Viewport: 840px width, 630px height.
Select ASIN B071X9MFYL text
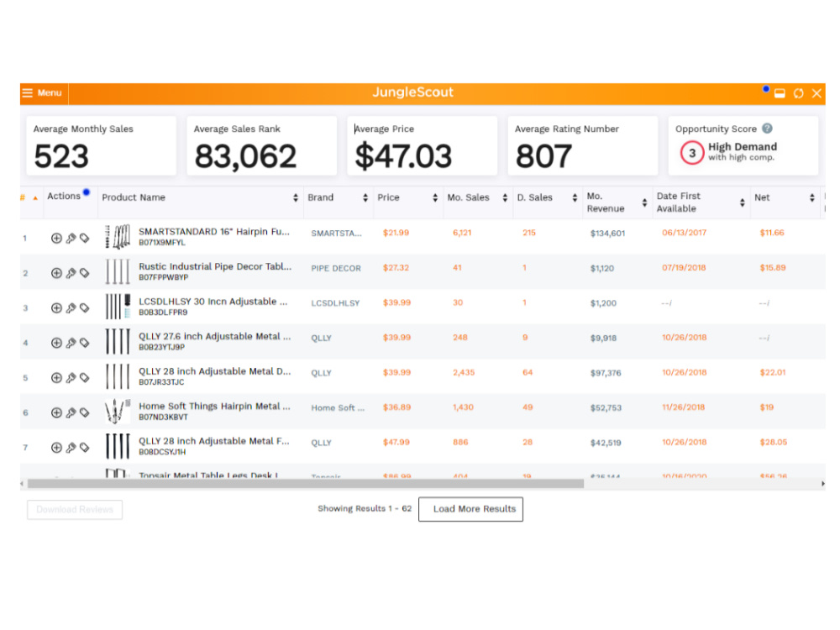tap(162, 243)
